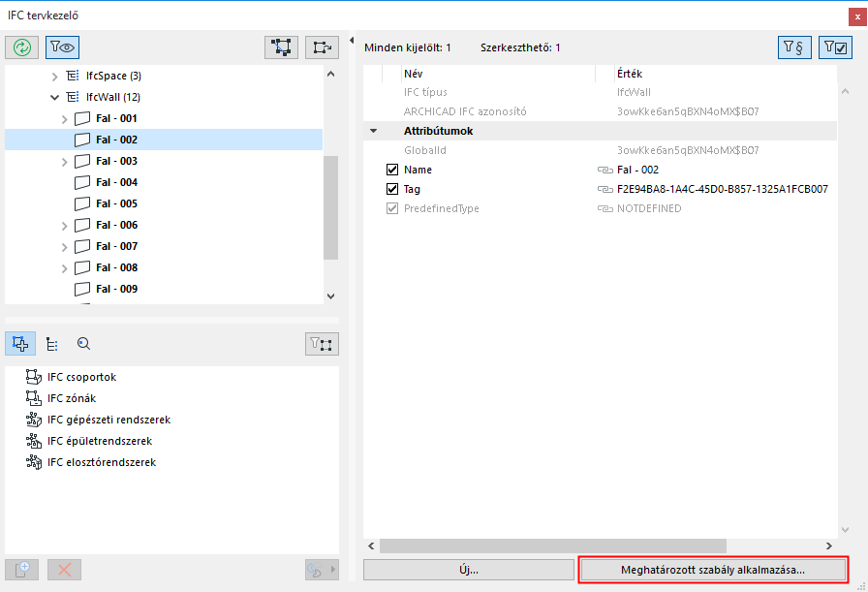Click the horizontal scrollbar right arrow

coord(828,546)
